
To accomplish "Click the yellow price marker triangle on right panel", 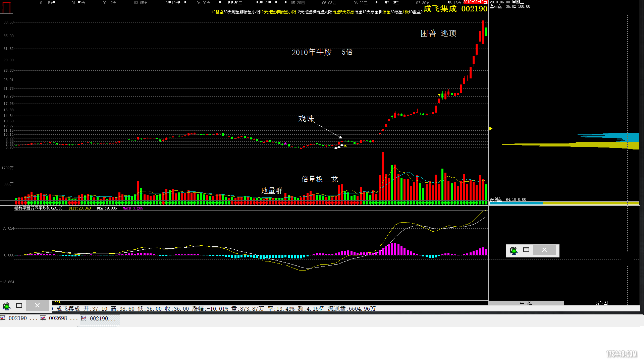I will [491, 128].
